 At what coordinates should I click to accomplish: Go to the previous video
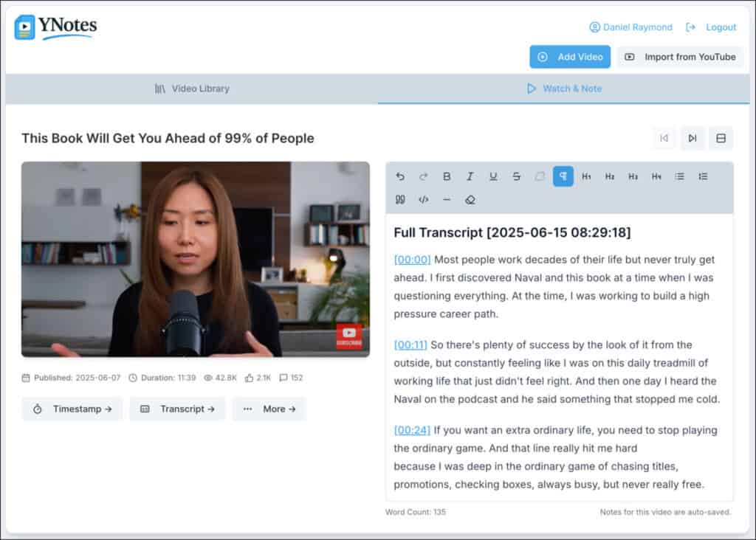[x=664, y=138]
